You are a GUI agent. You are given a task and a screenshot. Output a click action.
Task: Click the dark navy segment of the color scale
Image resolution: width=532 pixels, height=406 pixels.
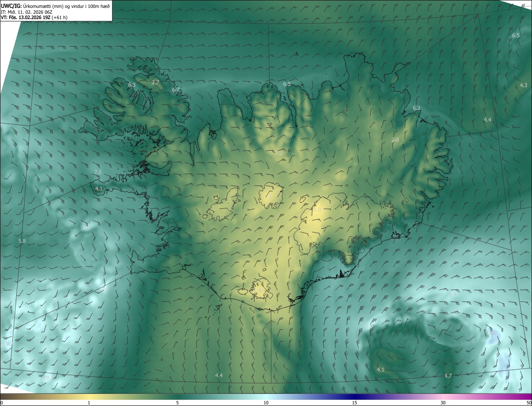click(355, 396)
